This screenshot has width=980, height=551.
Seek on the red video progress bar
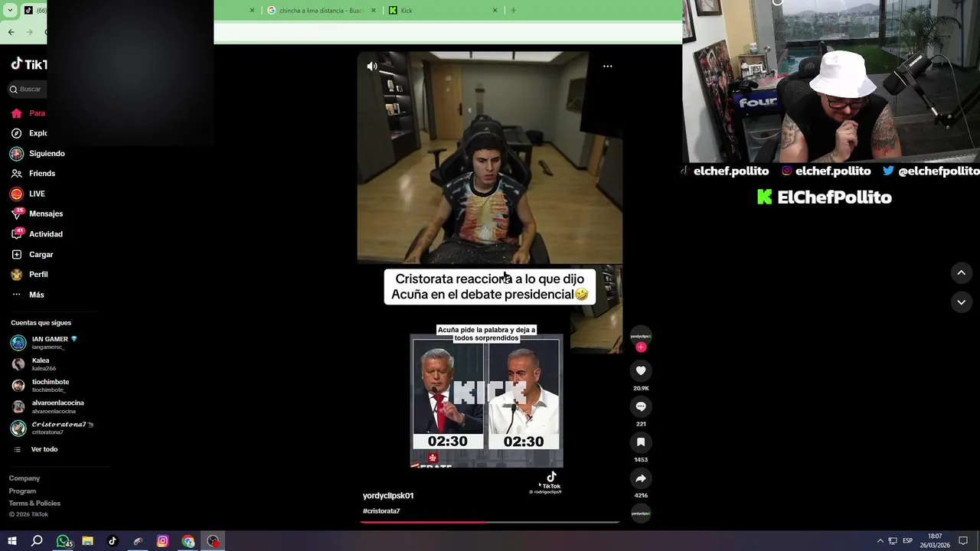click(x=489, y=522)
